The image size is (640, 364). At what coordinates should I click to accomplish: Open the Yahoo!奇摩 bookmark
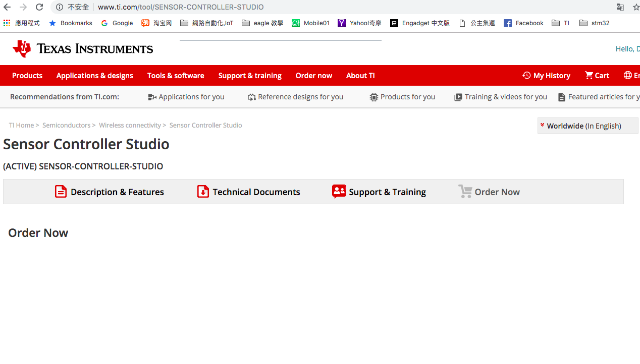(359, 23)
